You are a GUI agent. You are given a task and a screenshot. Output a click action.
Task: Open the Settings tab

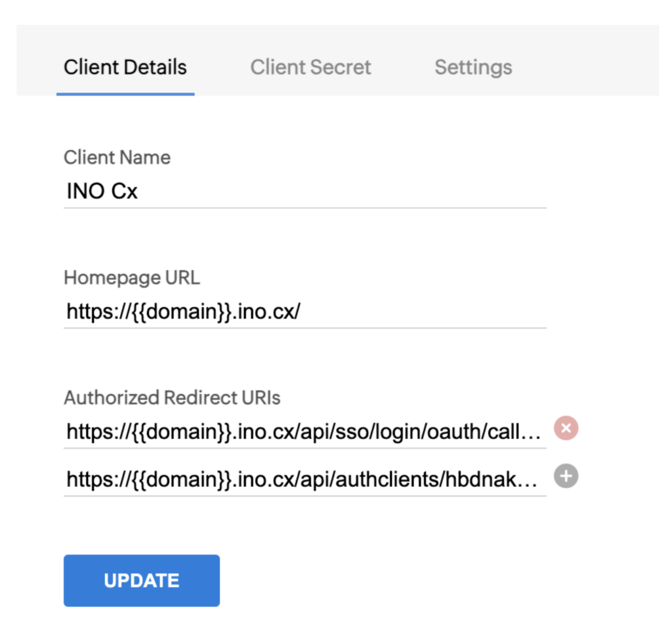473,67
